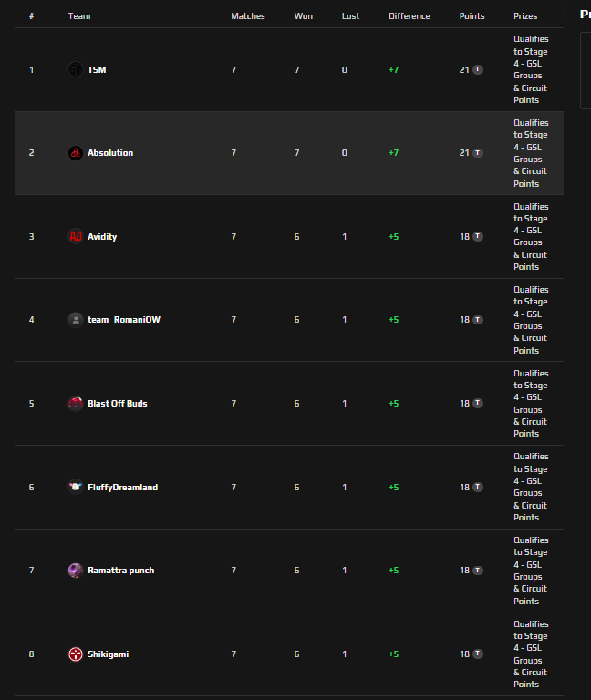Click team_RomaniOW default avatar icon
Viewport: 591px width, 700px height.
[76, 320]
